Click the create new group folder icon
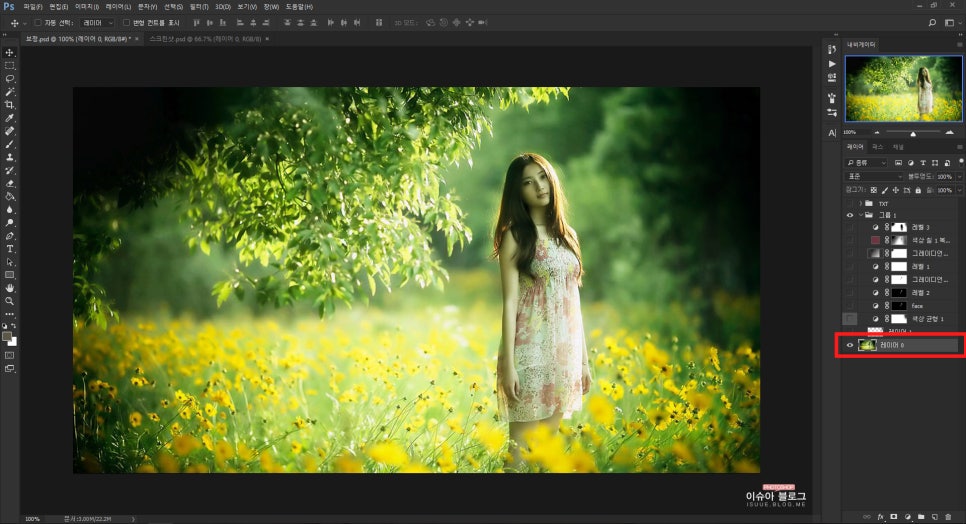 click(920, 517)
